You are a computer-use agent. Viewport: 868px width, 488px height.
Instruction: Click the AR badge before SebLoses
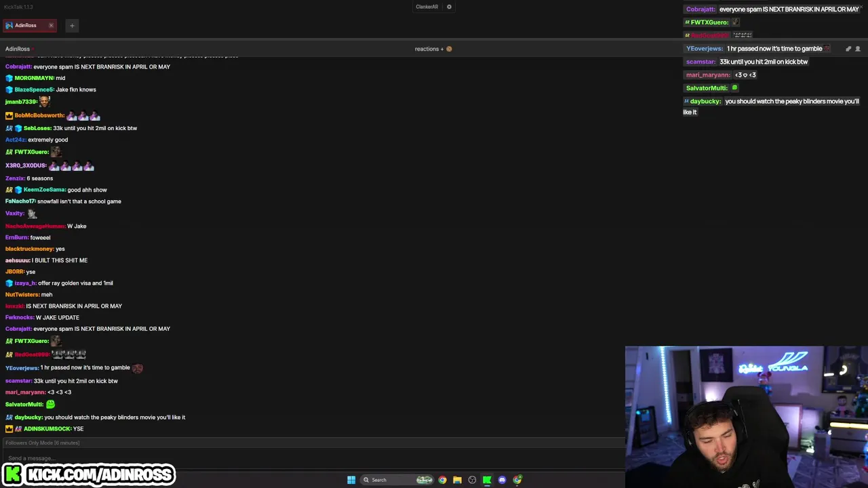click(9, 128)
